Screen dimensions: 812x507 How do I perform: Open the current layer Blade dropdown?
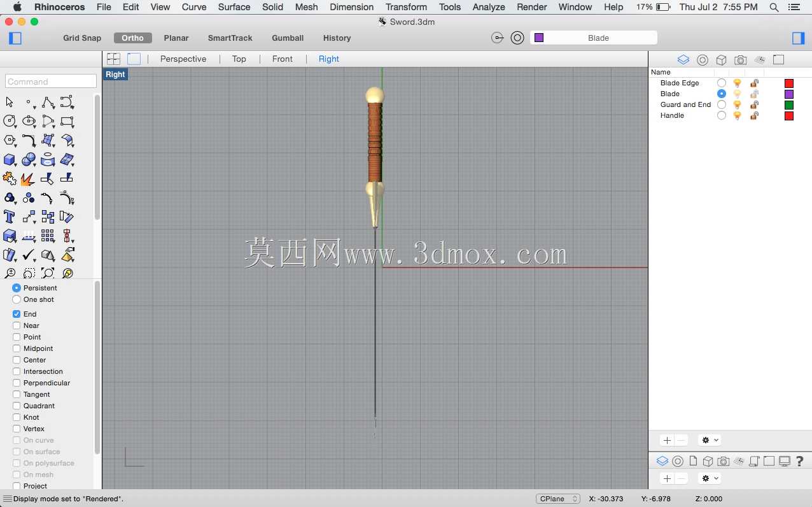click(x=593, y=38)
